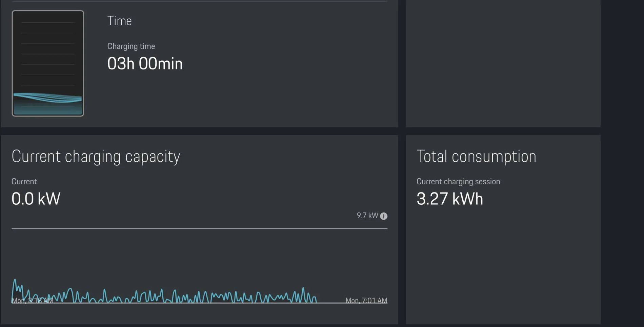
Task: Click the Mon, 7:01 AM end timestamp
Action: click(366, 301)
